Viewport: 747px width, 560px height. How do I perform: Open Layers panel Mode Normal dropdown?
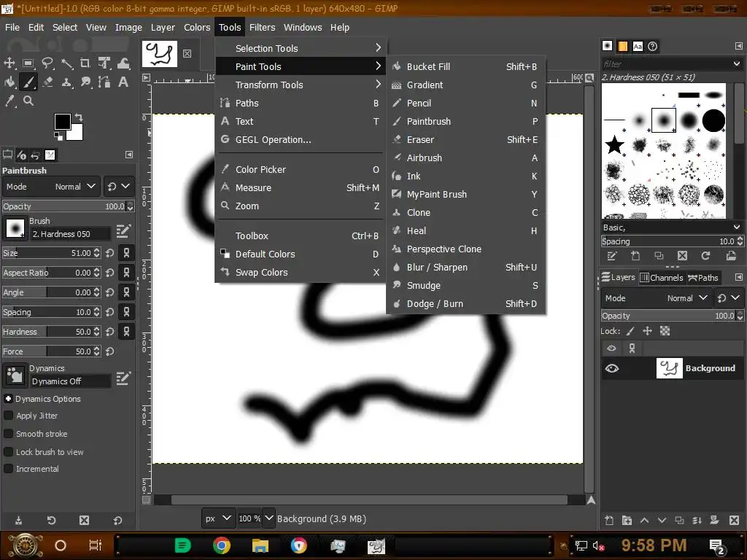click(x=657, y=298)
